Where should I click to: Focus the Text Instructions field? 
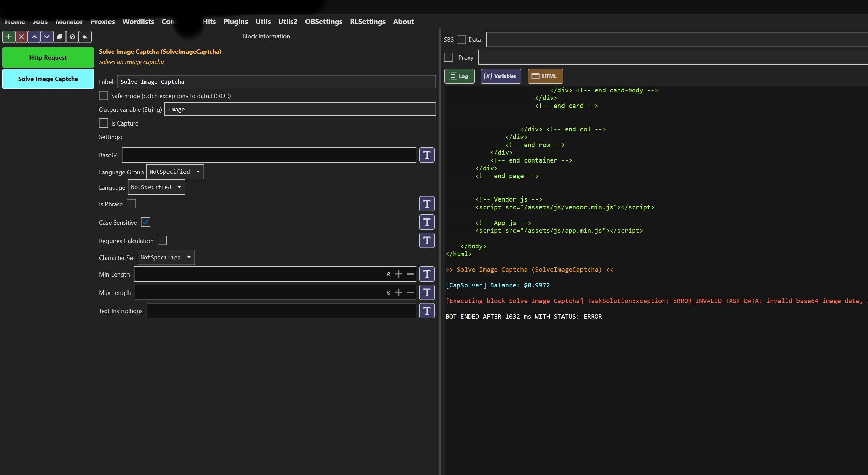tap(281, 311)
